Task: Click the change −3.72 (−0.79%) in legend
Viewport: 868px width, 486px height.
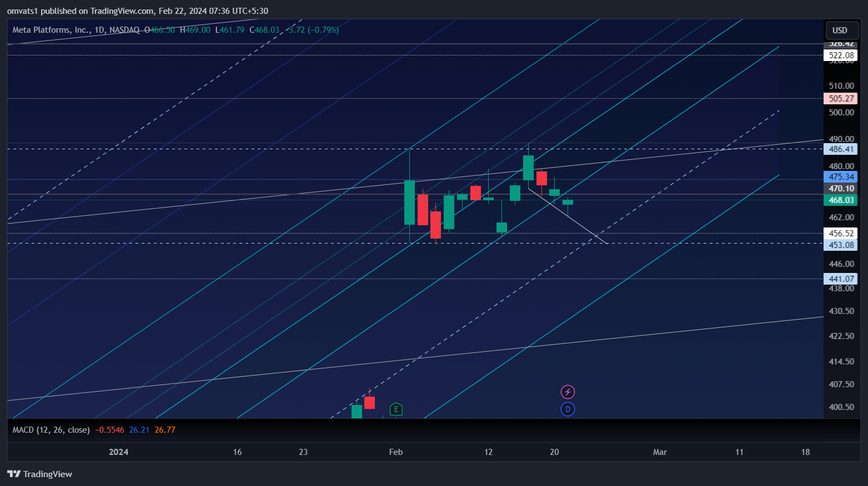Action: [x=312, y=30]
